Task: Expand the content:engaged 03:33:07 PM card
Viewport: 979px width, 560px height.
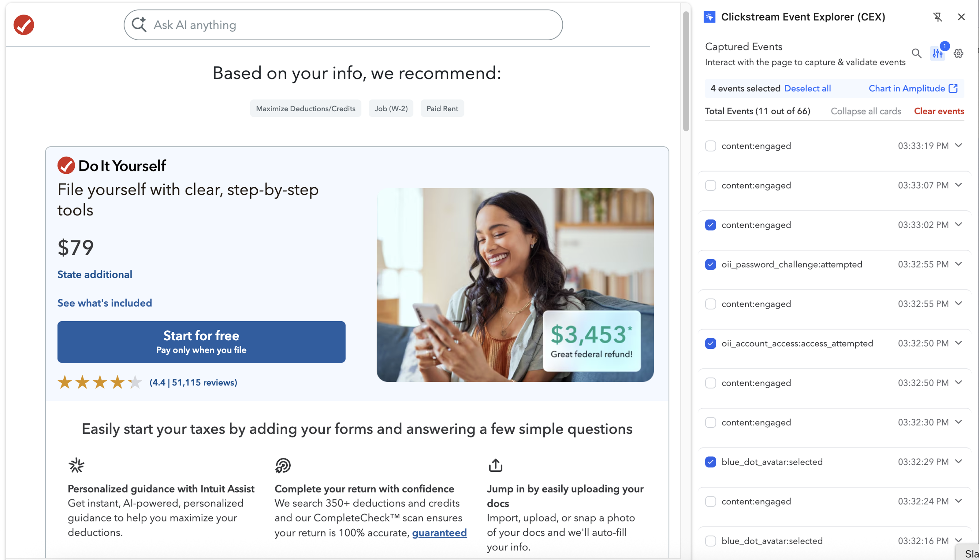Action: coord(959,185)
